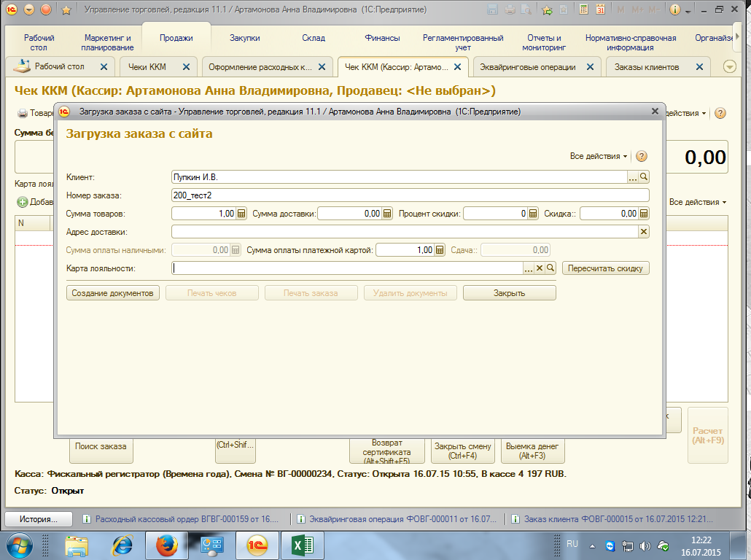This screenshot has height=560, width=751.
Task: Click Закрыть button in dialog
Action: 509,293
